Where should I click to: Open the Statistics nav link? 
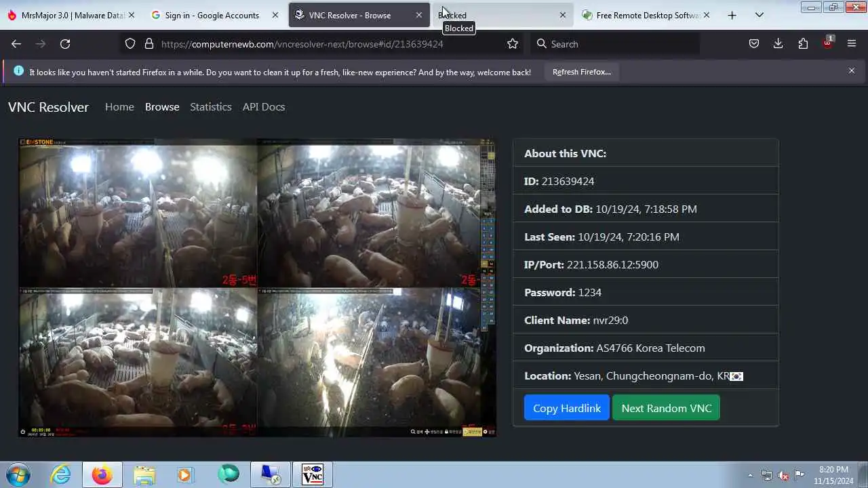pos(211,107)
